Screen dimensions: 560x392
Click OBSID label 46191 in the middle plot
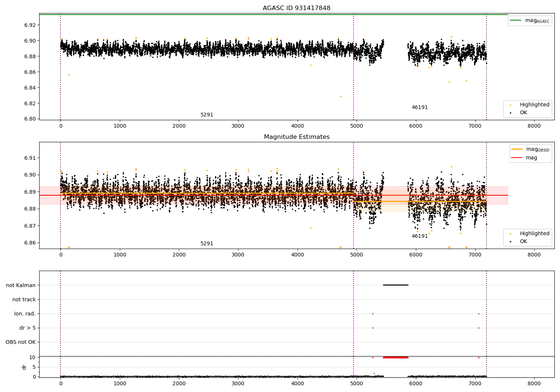click(420, 236)
